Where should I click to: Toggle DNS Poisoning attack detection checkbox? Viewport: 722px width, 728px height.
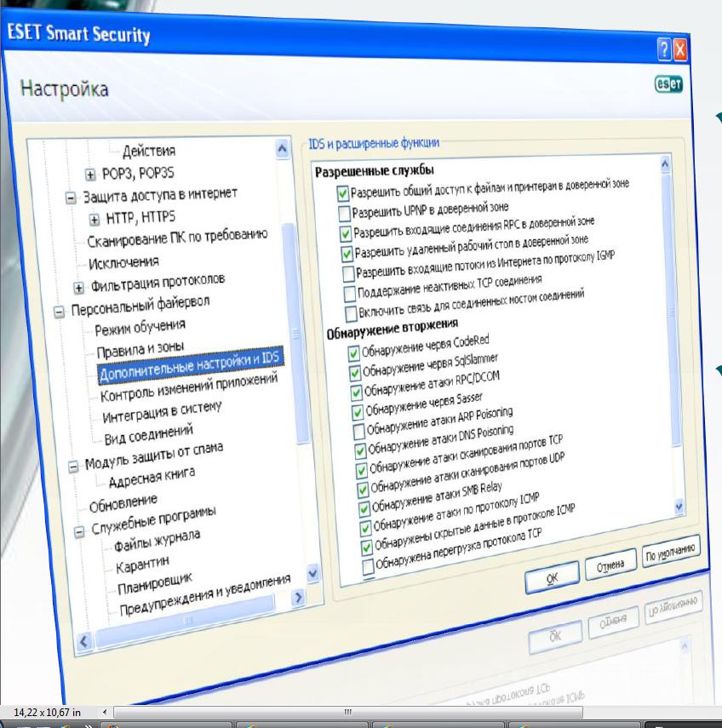coord(360,450)
